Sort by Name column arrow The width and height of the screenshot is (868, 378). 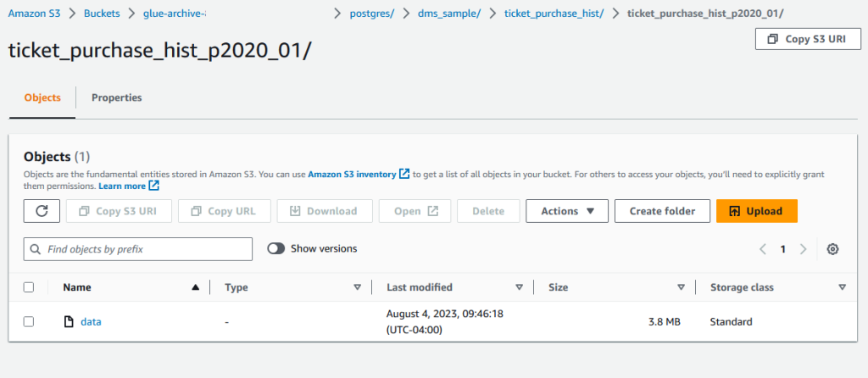point(195,287)
